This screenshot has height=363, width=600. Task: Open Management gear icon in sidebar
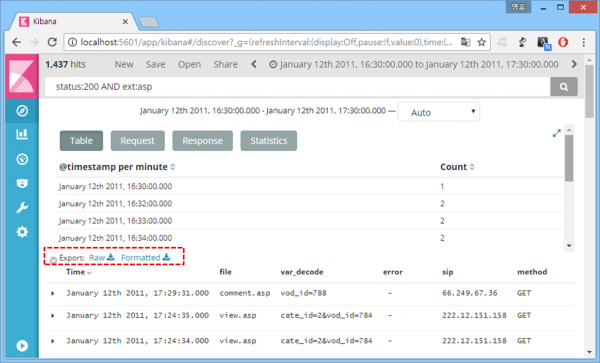[x=22, y=232]
